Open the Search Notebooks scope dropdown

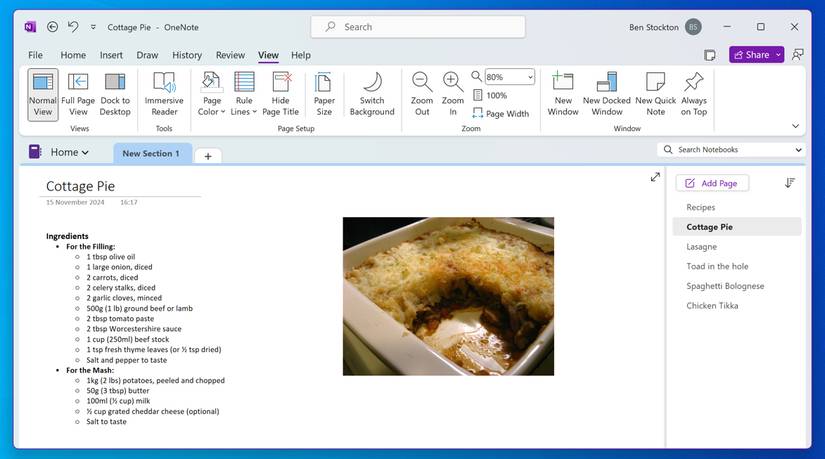799,150
